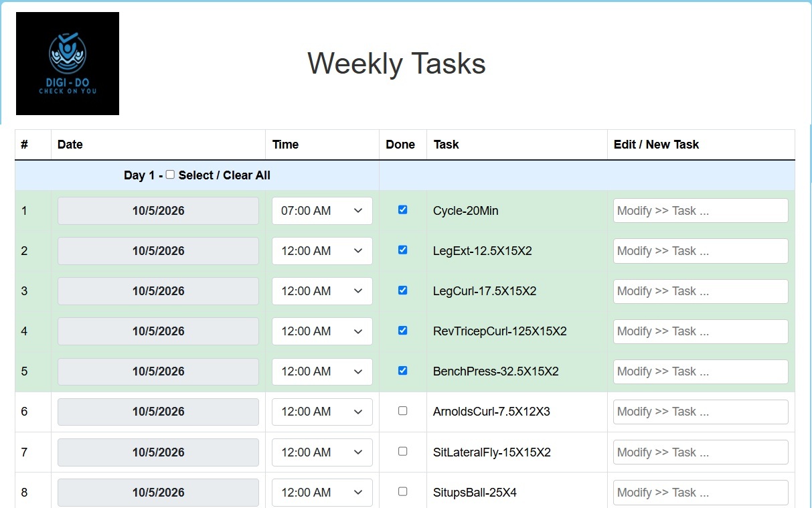The height and width of the screenshot is (508, 812).
Task: Click the date field in row 4
Action: (158, 331)
